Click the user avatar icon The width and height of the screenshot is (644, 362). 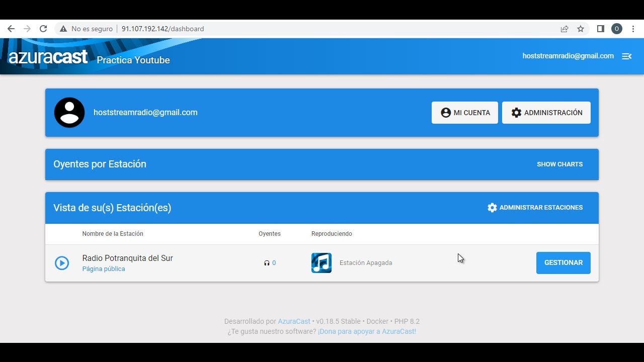click(69, 113)
